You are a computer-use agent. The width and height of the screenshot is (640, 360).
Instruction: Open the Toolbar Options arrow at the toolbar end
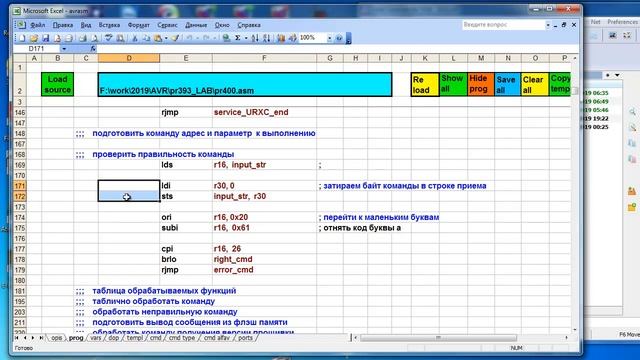point(349,38)
